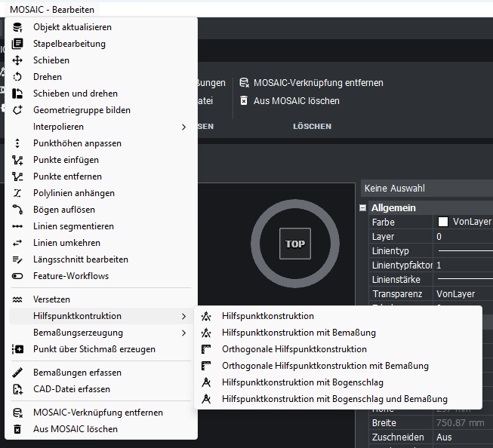Click the Punkte einfügen icon
The image size is (493, 448).
(18, 160)
